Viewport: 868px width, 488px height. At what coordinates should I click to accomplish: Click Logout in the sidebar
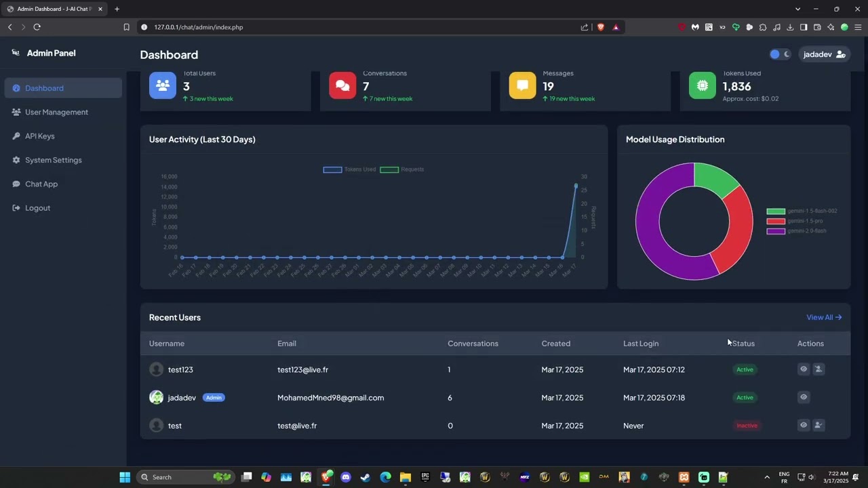[x=63, y=208]
